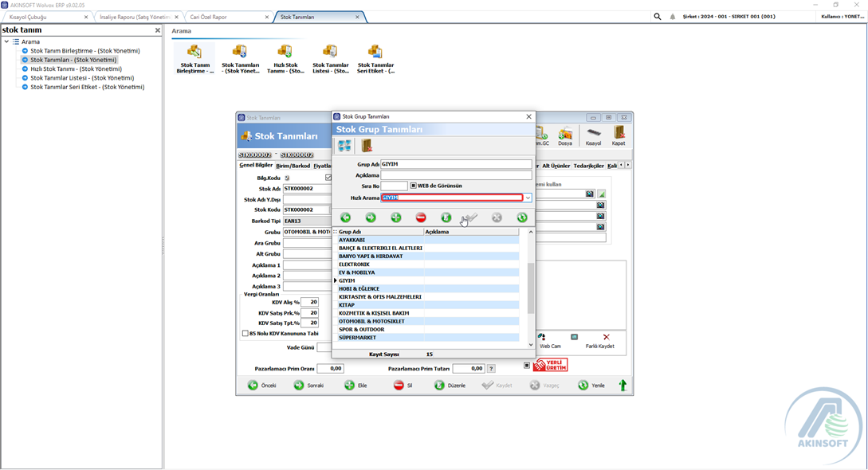The height and width of the screenshot is (470, 868).
Task: Toggle the checkbox beside Bilg.Kodu row
Action: tap(328, 178)
